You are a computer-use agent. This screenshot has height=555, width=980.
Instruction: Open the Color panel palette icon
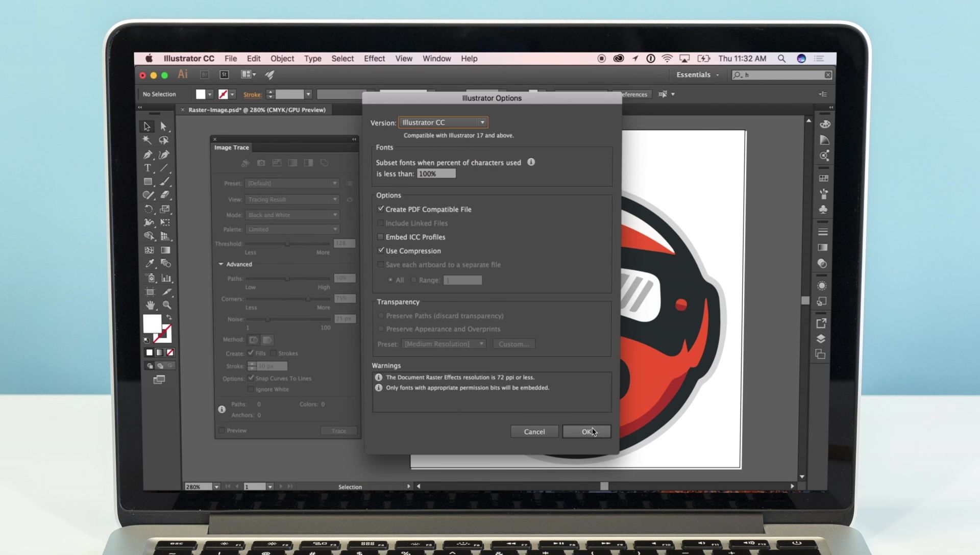[825, 124]
